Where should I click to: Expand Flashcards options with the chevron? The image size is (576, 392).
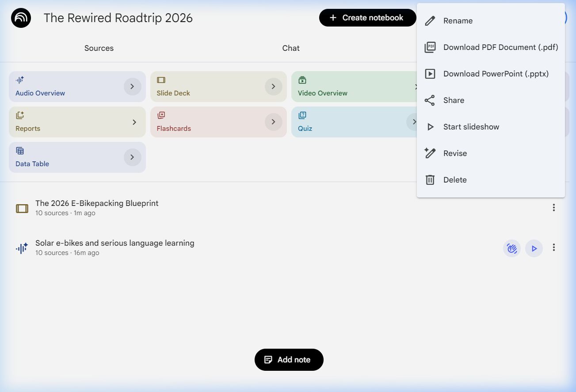click(x=273, y=122)
